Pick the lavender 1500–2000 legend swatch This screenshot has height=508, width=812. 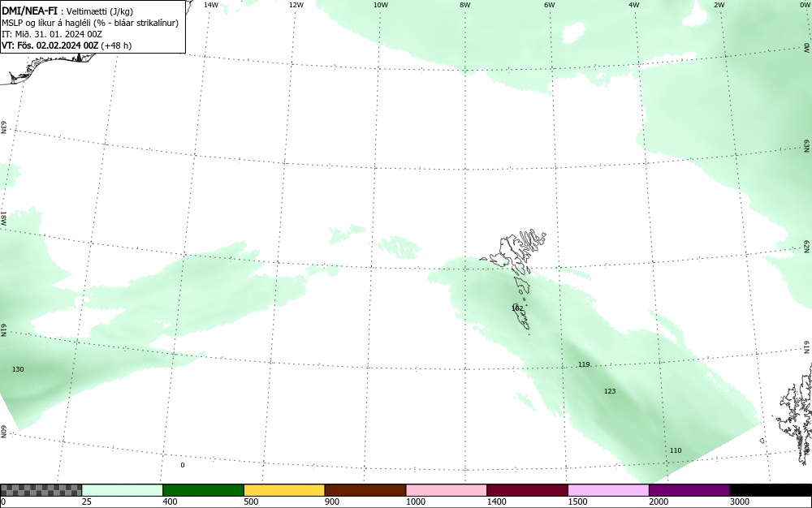click(608, 490)
